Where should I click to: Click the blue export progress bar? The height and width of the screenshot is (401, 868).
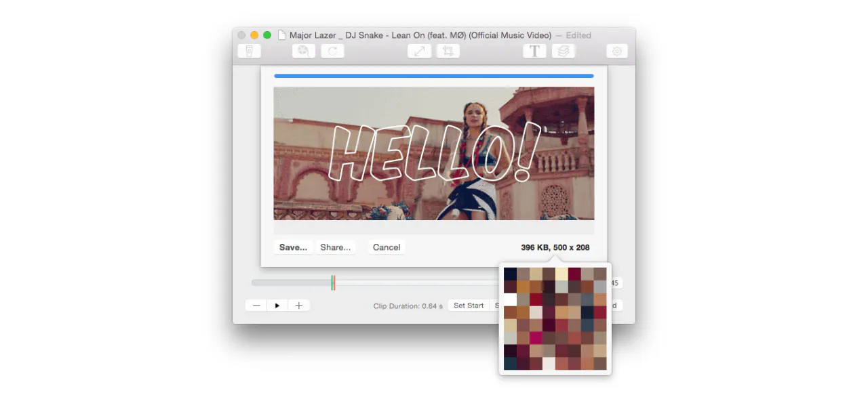(x=434, y=76)
